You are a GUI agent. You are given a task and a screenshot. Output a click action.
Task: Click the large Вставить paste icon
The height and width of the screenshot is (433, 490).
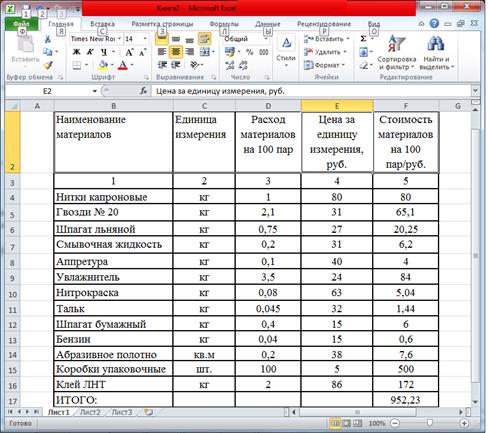point(25,45)
